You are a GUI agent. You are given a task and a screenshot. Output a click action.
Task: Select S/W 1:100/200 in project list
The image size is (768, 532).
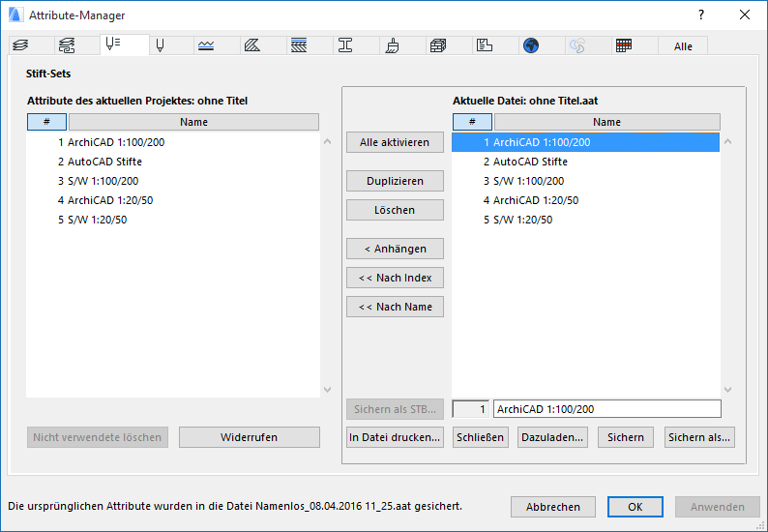[x=173, y=181]
